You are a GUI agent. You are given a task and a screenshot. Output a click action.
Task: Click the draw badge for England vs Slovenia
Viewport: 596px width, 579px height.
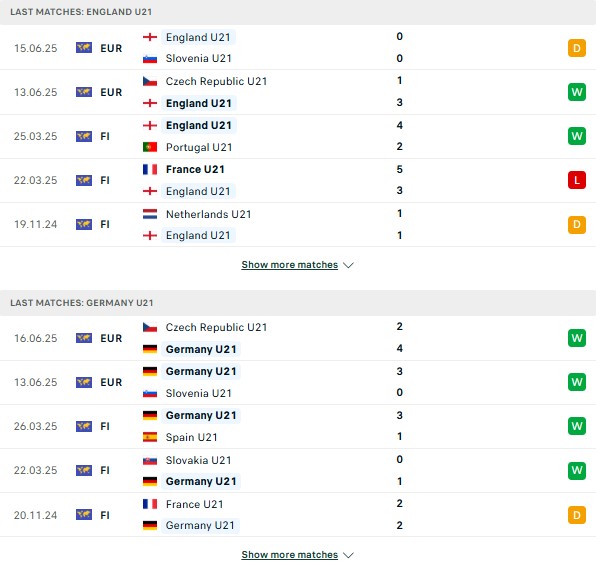[577, 48]
